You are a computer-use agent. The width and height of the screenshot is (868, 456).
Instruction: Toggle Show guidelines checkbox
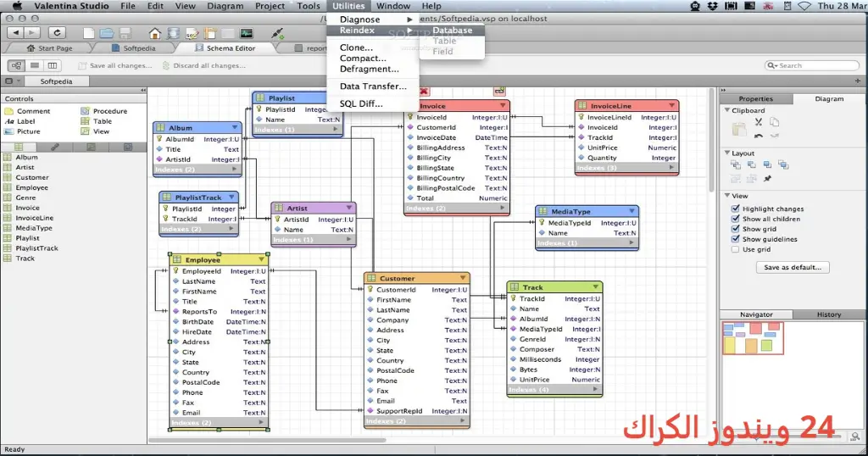pos(735,239)
